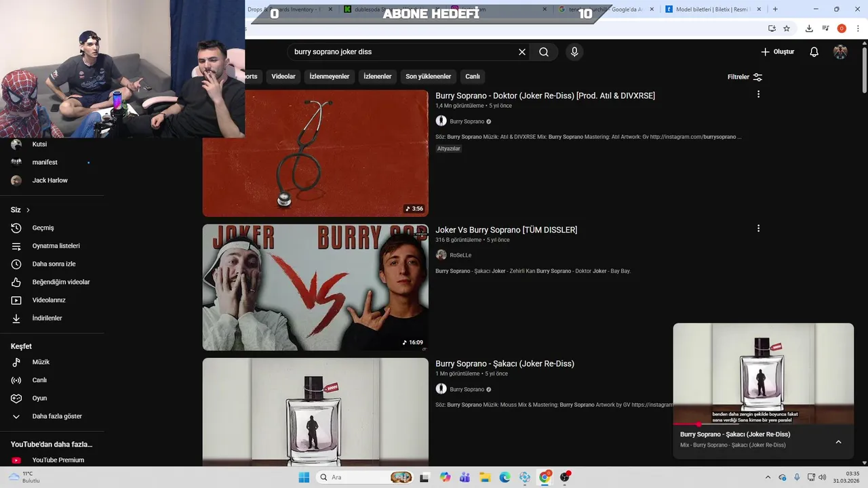Open title 'Burry Soprano - Şakacı (Joker Re-Diss)'

(x=505, y=363)
